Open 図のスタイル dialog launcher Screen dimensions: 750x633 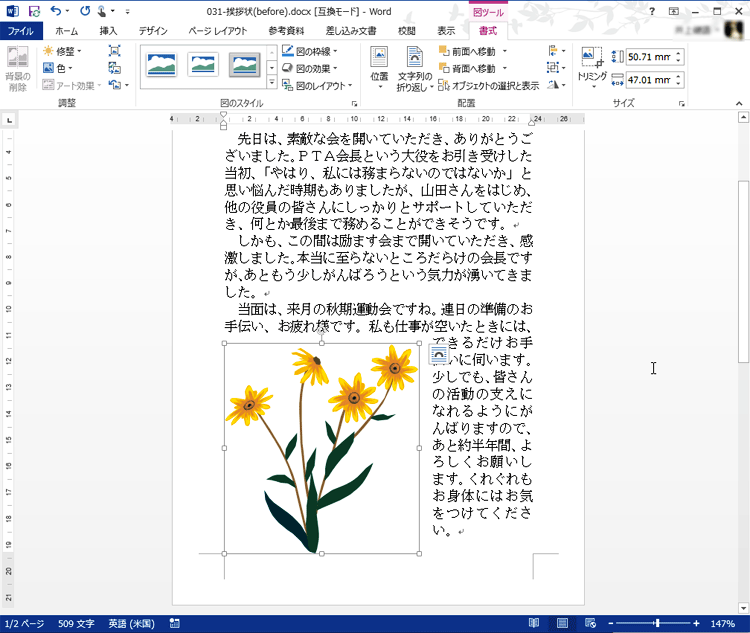point(354,103)
